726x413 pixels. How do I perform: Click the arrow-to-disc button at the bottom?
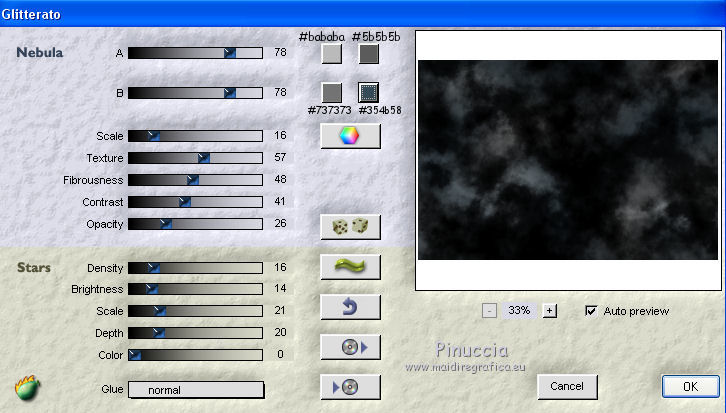point(350,387)
